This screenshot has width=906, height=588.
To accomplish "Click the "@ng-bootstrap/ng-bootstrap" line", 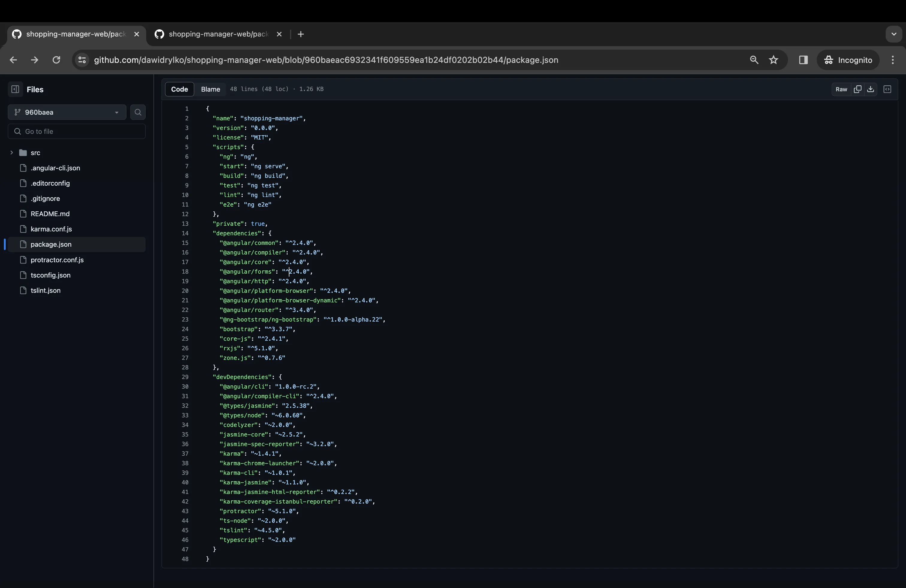I will [x=302, y=319].
